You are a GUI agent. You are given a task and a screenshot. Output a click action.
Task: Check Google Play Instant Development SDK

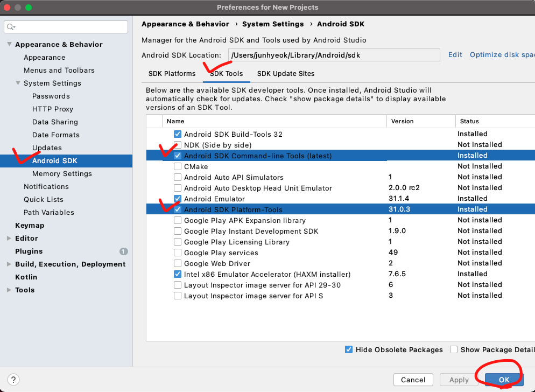click(x=178, y=231)
